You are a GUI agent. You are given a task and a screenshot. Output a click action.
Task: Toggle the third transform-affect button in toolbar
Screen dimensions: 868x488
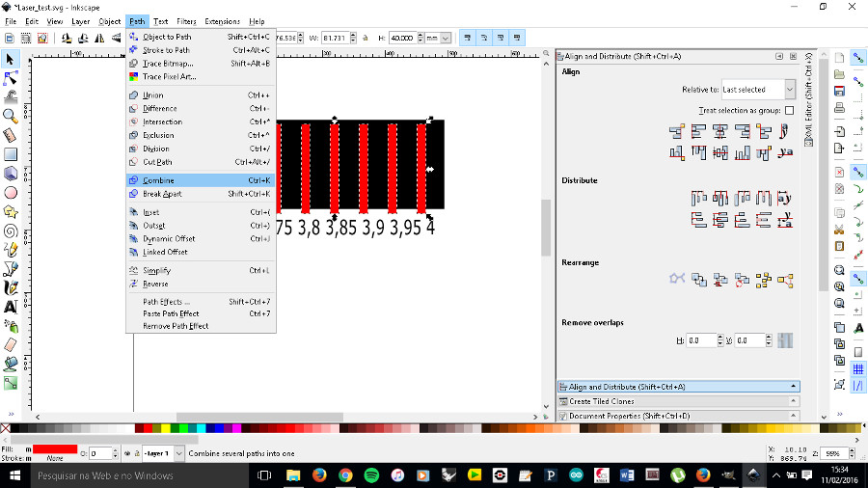coord(501,39)
